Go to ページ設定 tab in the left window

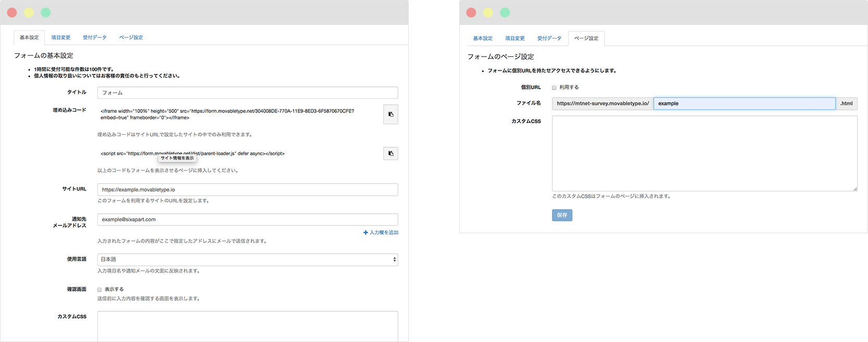[x=131, y=37]
